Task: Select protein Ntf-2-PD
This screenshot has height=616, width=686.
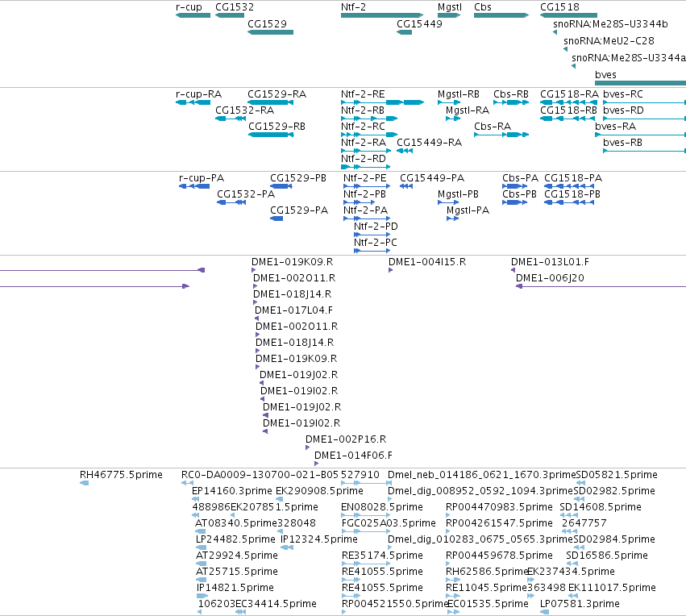Action: 372,235
